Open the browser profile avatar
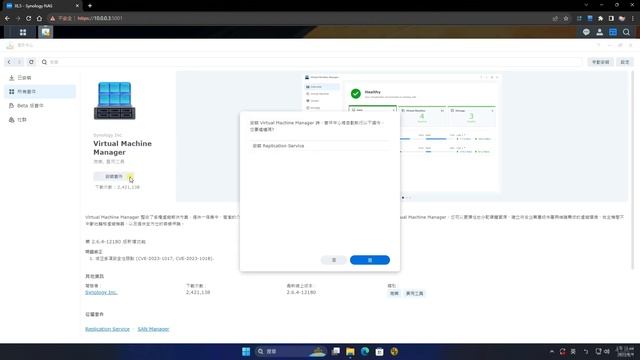The height and width of the screenshot is (360, 640). [622, 18]
